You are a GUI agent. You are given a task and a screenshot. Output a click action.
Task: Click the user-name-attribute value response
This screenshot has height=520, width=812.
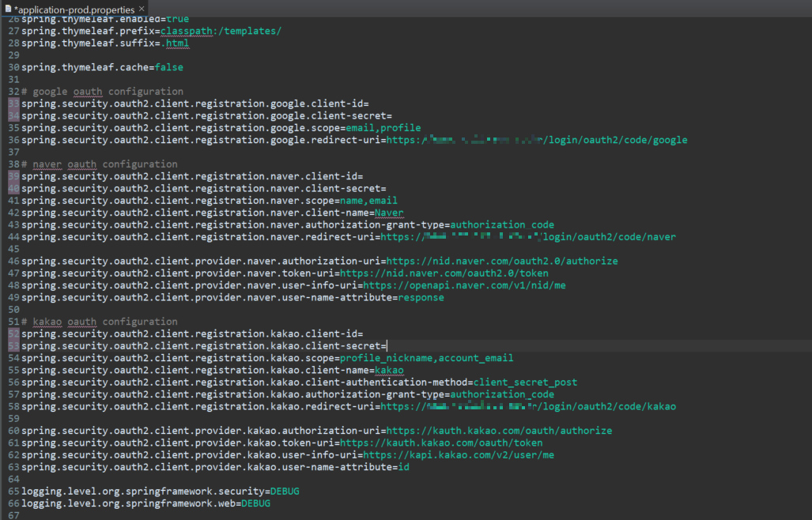(421, 297)
